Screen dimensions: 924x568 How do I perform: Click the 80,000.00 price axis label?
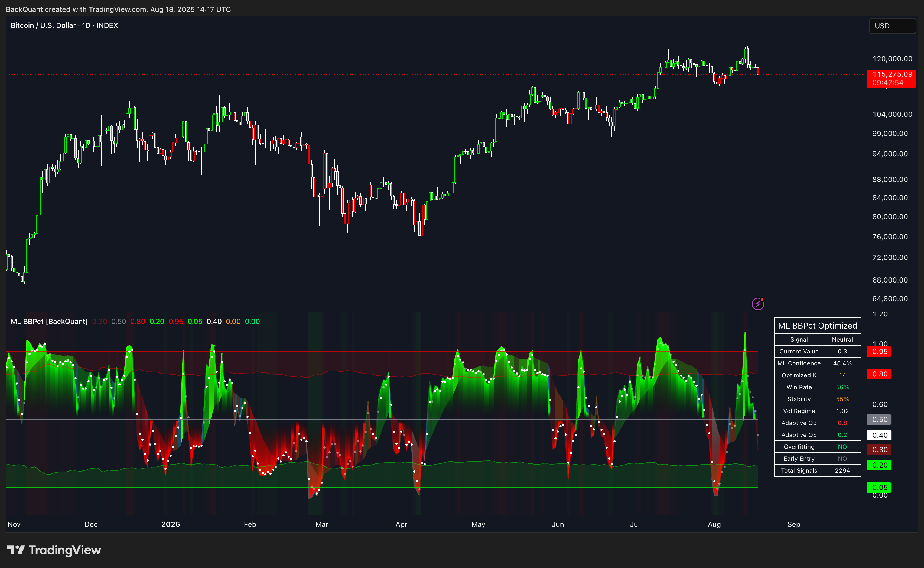click(x=890, y=217)
